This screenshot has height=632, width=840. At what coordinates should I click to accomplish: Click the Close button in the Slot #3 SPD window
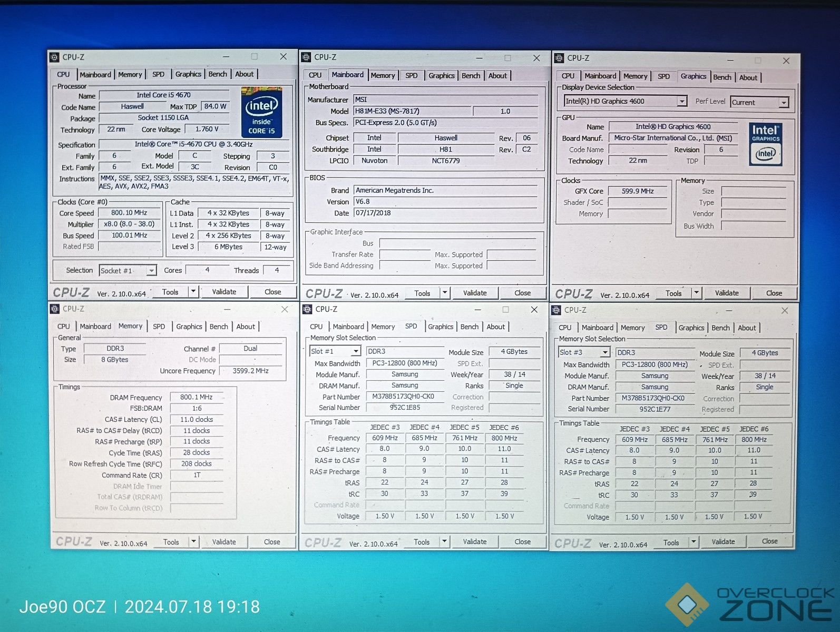(x=770, y=541)
